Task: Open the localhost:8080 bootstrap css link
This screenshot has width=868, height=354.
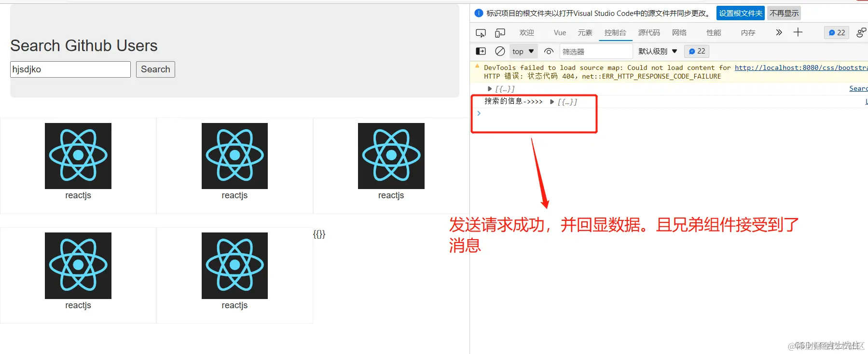Action: (801, 68)
